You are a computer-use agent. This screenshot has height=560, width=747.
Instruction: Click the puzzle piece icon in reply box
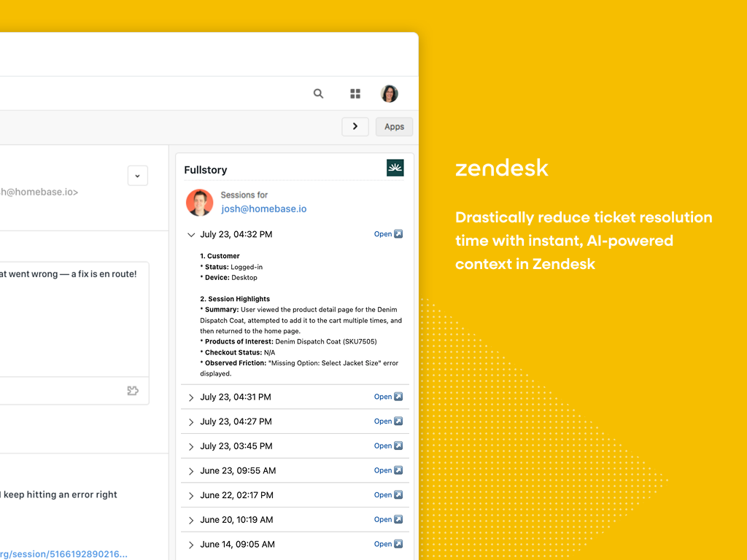(133, 391)
